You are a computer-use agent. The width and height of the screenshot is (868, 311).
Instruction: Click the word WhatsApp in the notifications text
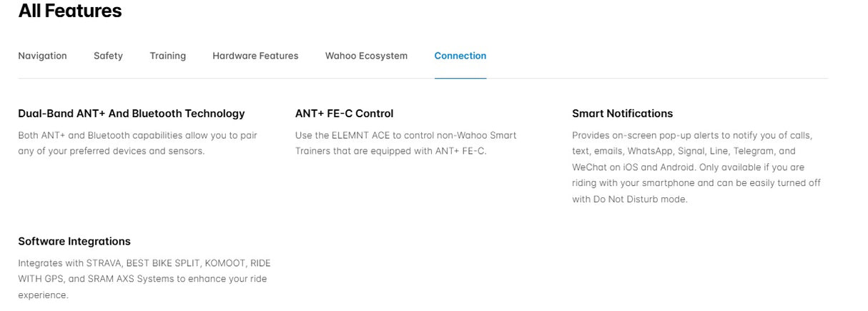651,152
